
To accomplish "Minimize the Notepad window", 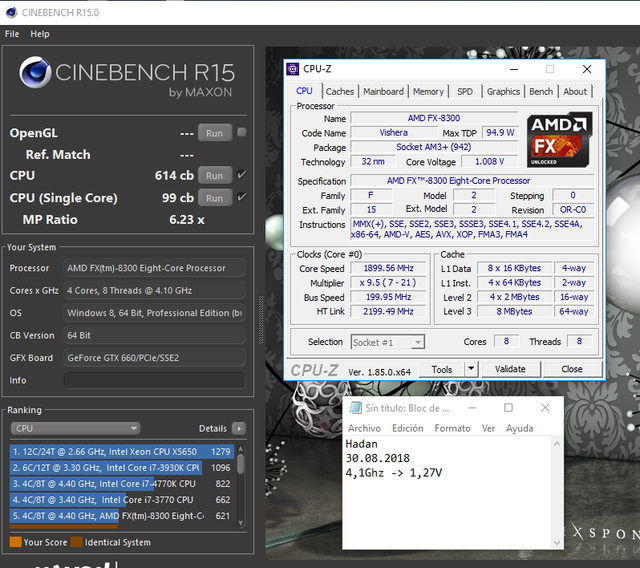I will tap(472, 408).
